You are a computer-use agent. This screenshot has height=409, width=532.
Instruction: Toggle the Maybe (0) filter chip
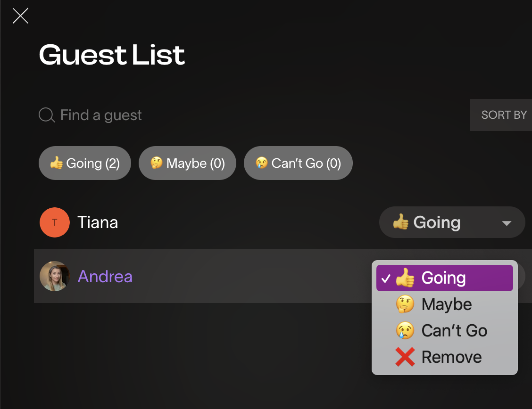point(187,163)
